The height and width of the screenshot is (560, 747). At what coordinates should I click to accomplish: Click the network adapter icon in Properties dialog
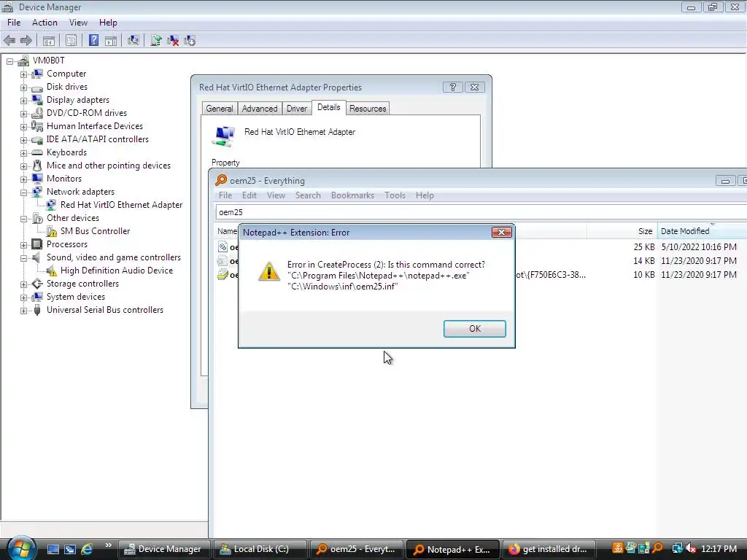tap(224, 136)
